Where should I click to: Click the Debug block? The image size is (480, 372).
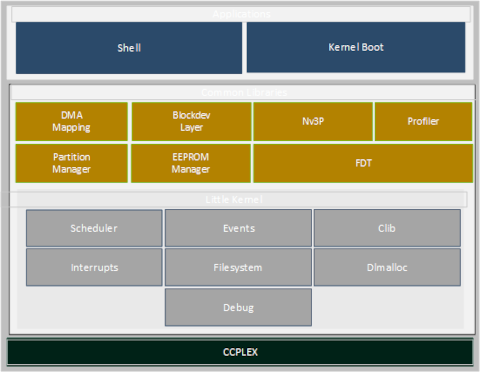[x=238, y=307]
